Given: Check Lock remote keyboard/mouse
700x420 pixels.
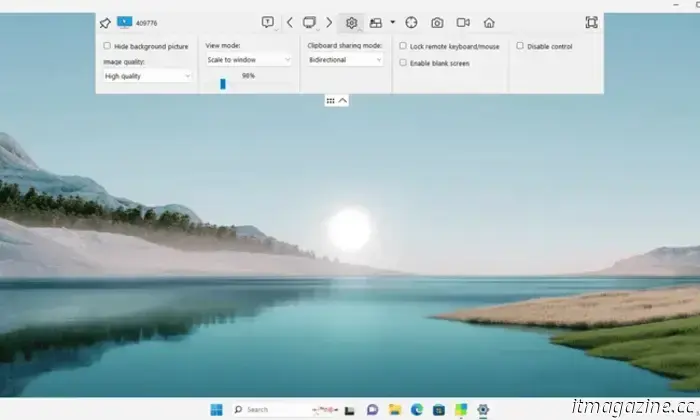Looking at the screenshot, I should (x=403, y=46).
